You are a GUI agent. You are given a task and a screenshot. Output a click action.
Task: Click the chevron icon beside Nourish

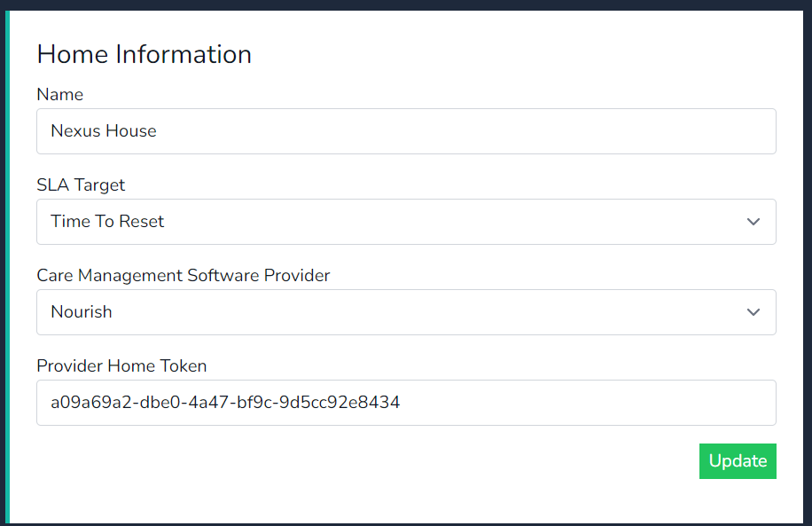(x=753, y=312)
